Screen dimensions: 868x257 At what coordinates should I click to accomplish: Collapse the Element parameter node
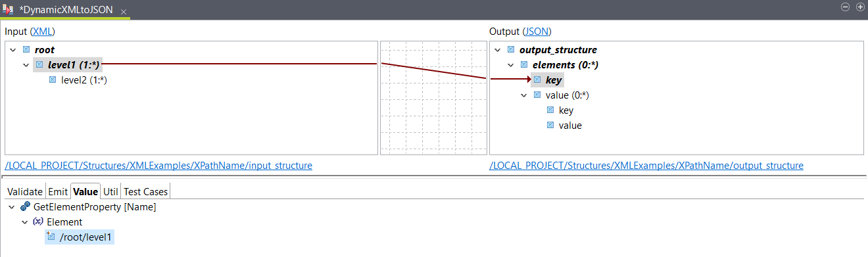tap(25, 222)
